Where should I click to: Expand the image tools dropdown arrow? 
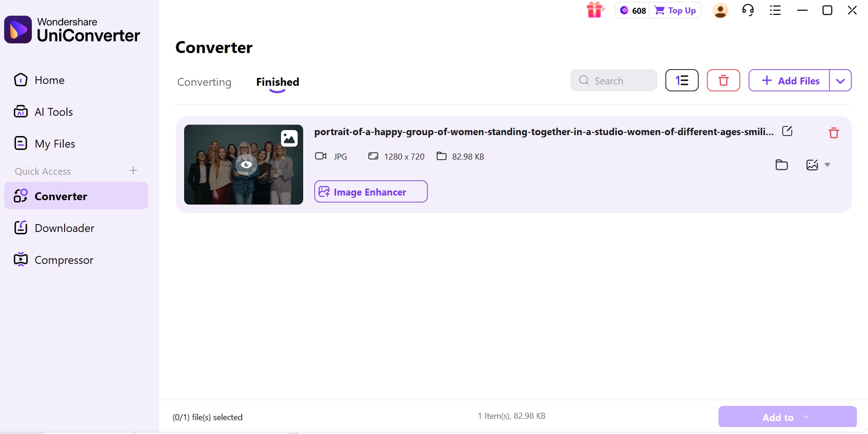[827, 165]
